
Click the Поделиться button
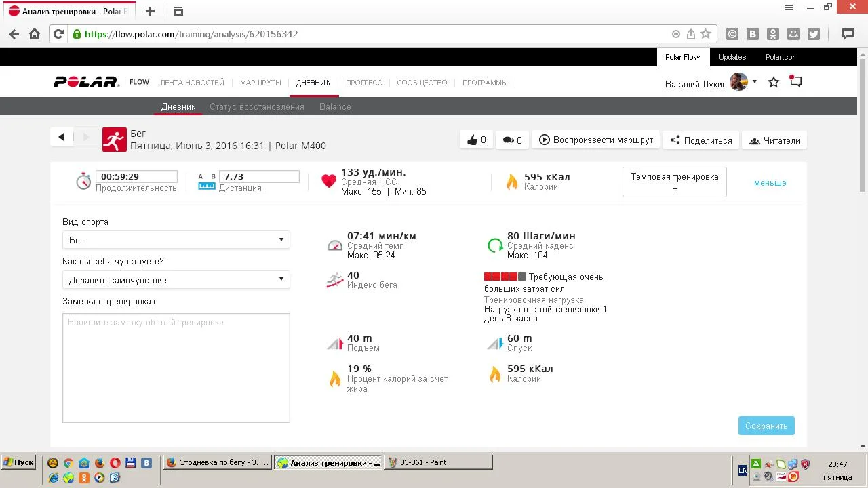(701, 140)
